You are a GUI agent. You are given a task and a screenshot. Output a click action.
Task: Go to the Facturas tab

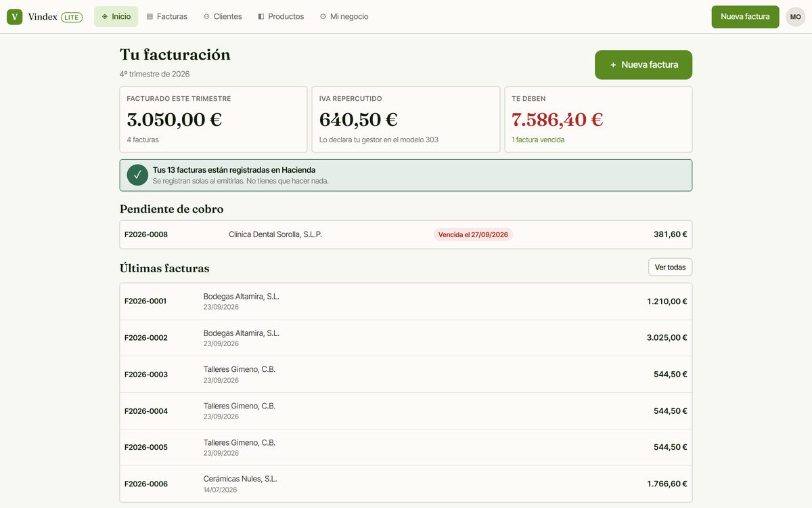coord(167,17)
